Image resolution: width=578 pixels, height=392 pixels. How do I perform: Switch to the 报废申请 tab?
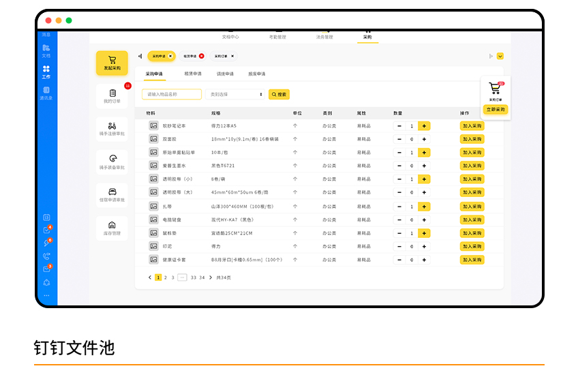tap(257, 74)
